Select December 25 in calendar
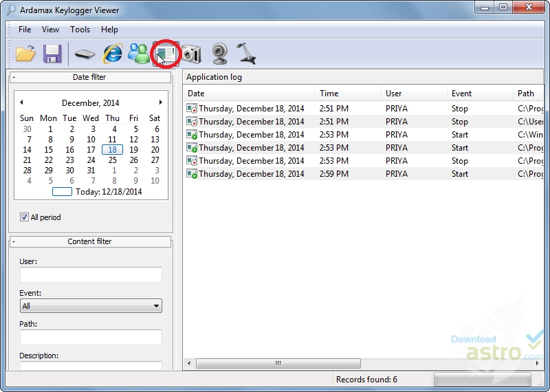 [x=112, y=160]
